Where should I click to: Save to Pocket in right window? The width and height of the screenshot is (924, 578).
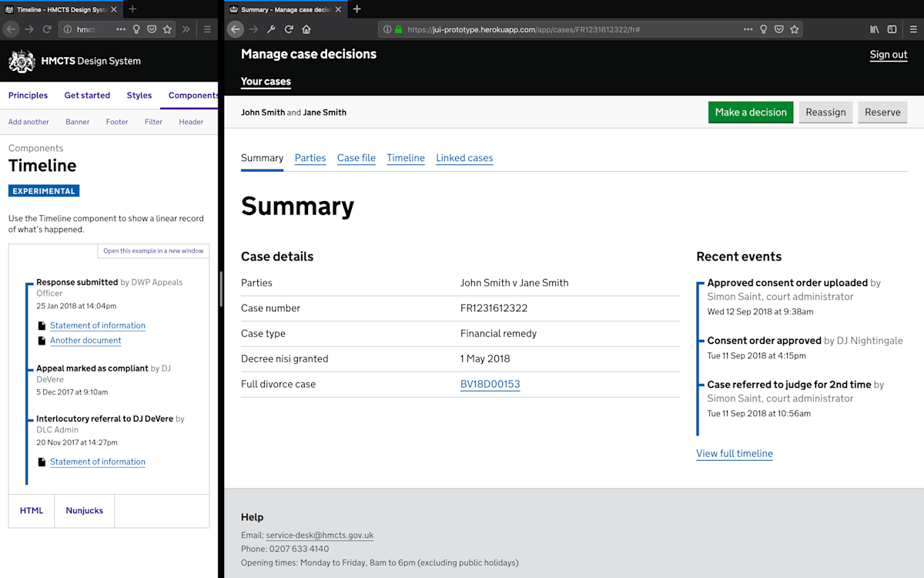779,29
